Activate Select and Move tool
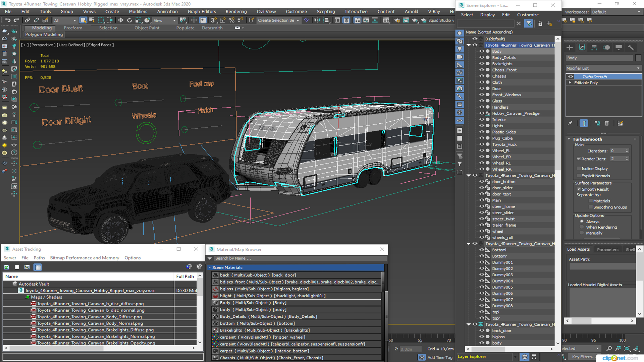This screenshot has height=362, width=644. coord(121,20)
